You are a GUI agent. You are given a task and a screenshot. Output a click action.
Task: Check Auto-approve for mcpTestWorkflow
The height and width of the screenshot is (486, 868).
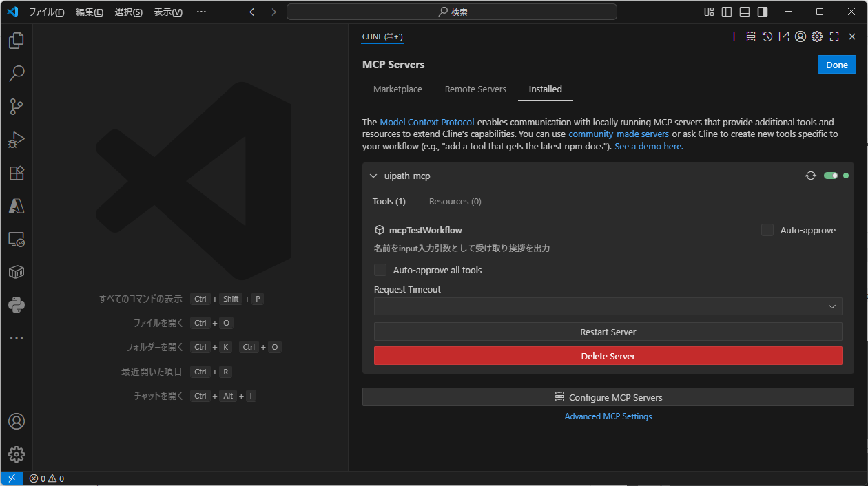(x=767, y=230)
